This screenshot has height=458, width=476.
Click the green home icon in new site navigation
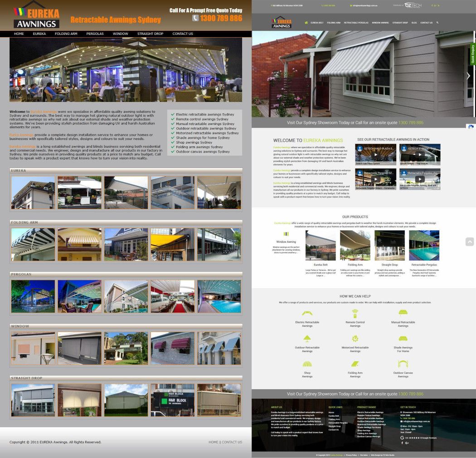(x=306, y=23)
